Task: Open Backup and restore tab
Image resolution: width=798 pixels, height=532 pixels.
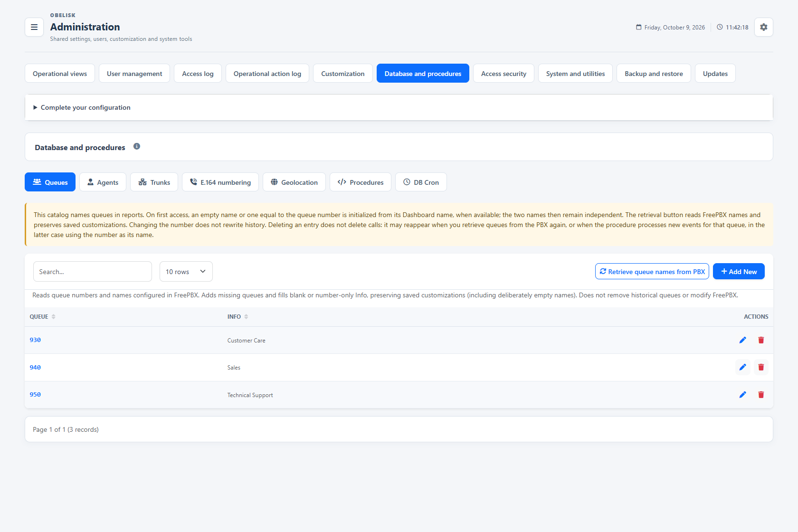Action: point(654,73)
